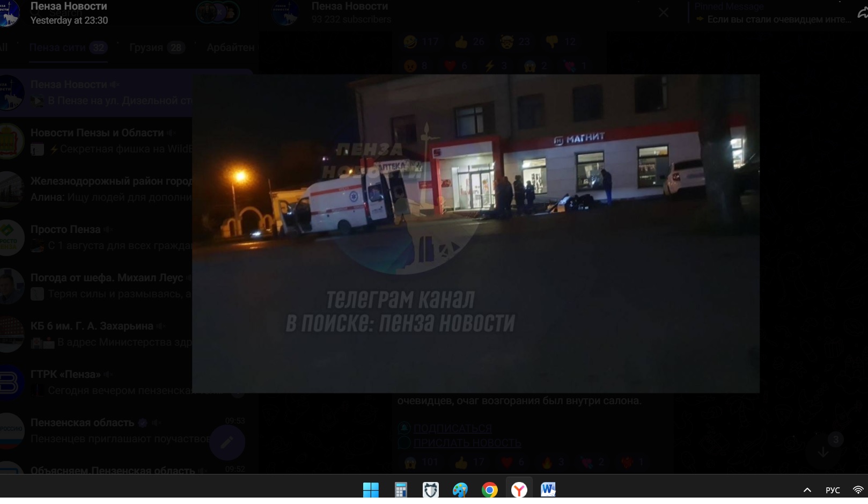
Task: Tap the lightning bolt reaction
Action: click(490, 65)
